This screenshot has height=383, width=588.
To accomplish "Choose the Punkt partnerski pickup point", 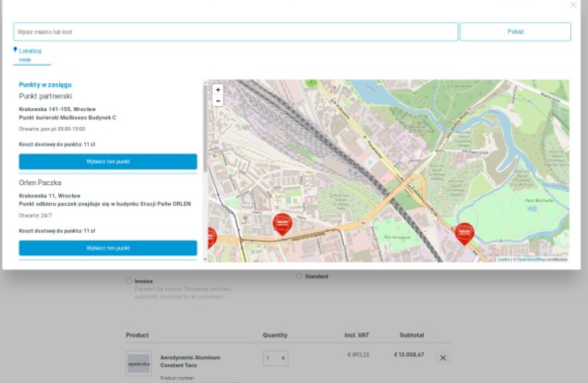I will pyautogui.click(x=108, y=161).
